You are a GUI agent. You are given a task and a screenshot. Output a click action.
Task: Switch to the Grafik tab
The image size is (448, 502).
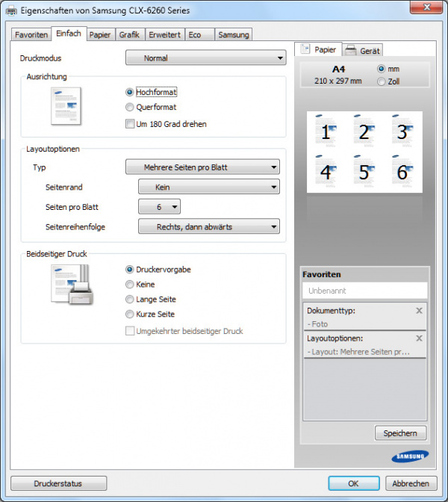click(128, 34)
